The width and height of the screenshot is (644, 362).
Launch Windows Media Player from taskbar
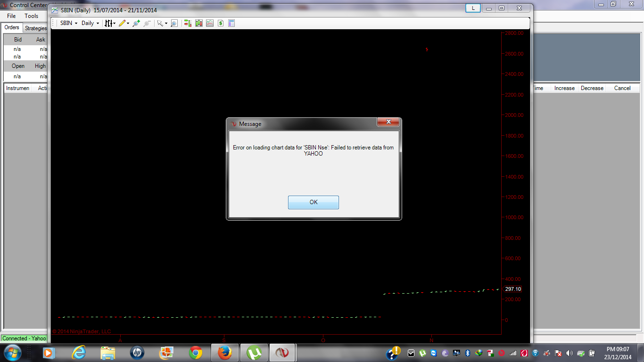click(48, 353)
